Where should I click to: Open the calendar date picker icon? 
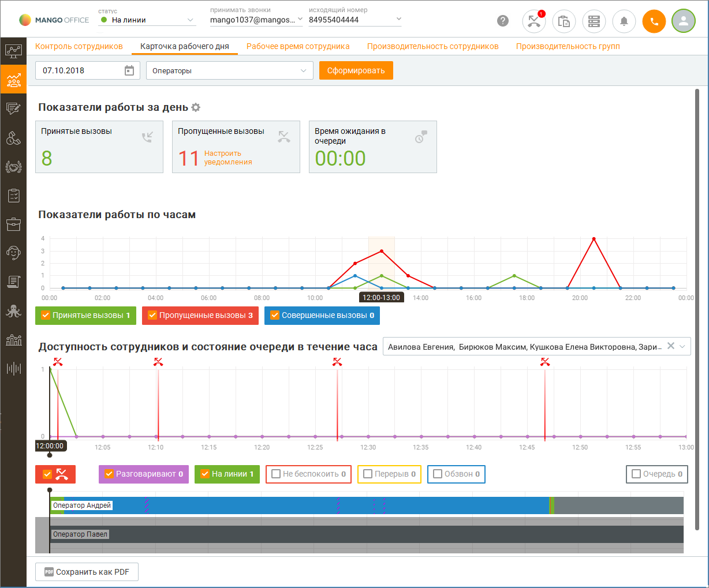point(129,70)
